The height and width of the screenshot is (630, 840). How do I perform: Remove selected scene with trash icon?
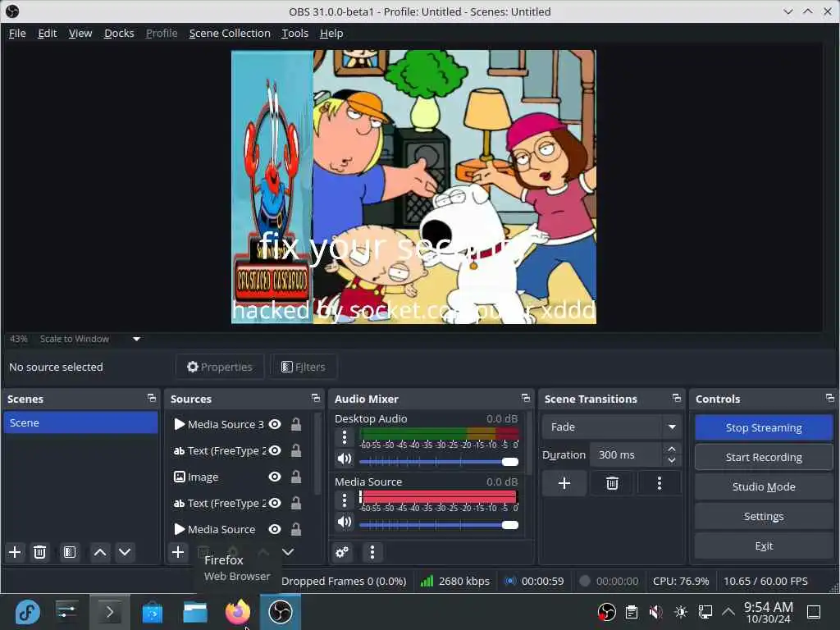click(x=39, y=552)
